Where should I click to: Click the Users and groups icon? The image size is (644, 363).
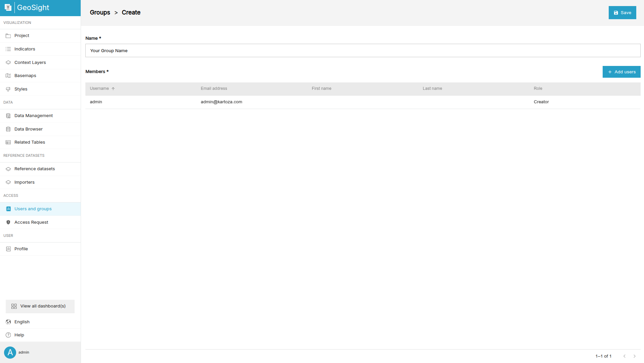(x=8, y=209)
